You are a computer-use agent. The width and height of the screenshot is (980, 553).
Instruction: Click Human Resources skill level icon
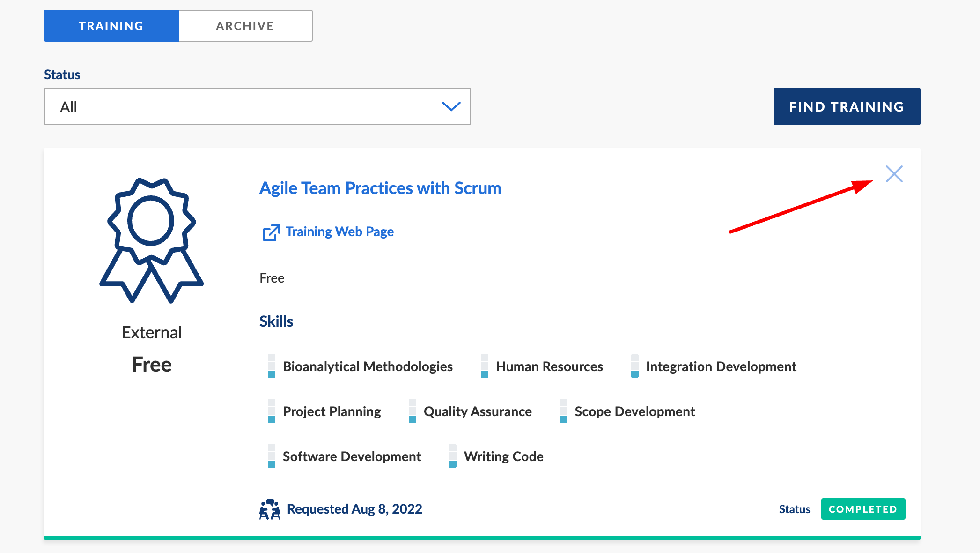pos(485,366)
